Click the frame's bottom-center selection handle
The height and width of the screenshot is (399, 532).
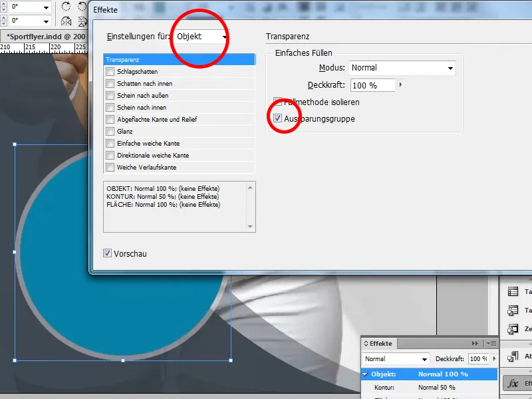(123, 360)
